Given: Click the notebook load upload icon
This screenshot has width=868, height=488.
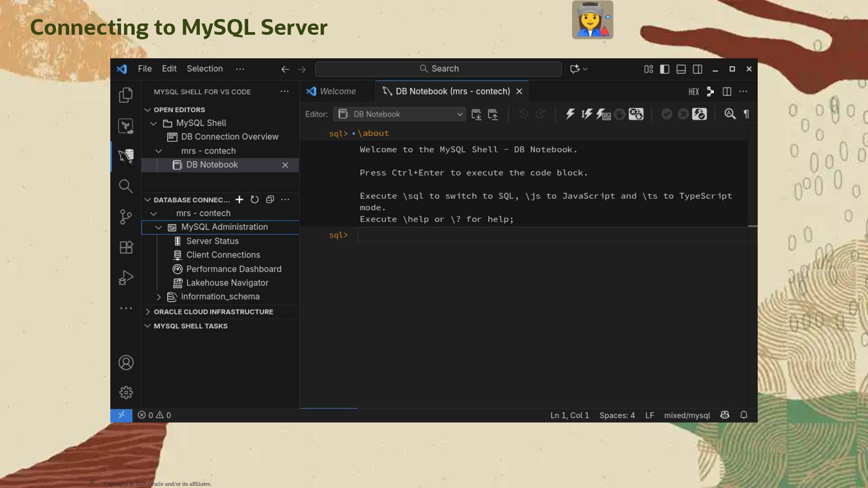Looking at the screenshot, I should (493, 114).
